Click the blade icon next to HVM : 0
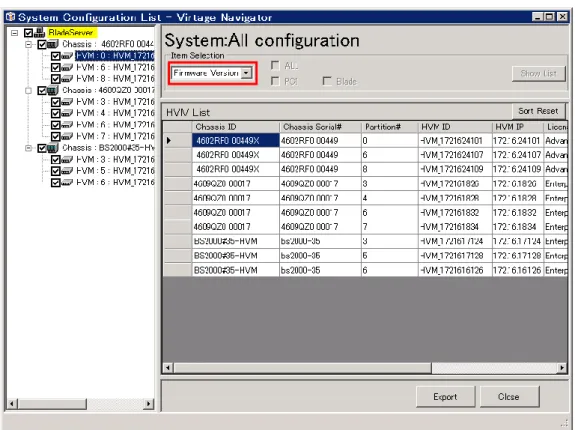 (67, 56)
